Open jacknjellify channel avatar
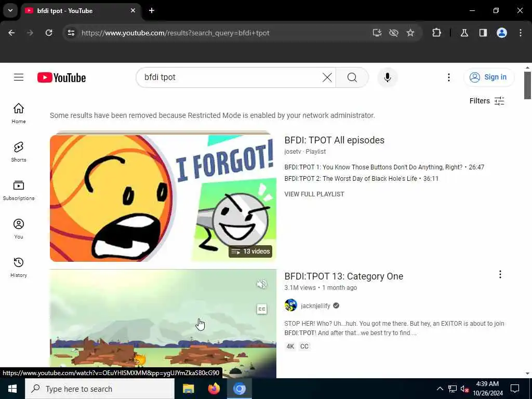Image resolution: width=532 pixels, height=399 pixels. coord(291,305)
